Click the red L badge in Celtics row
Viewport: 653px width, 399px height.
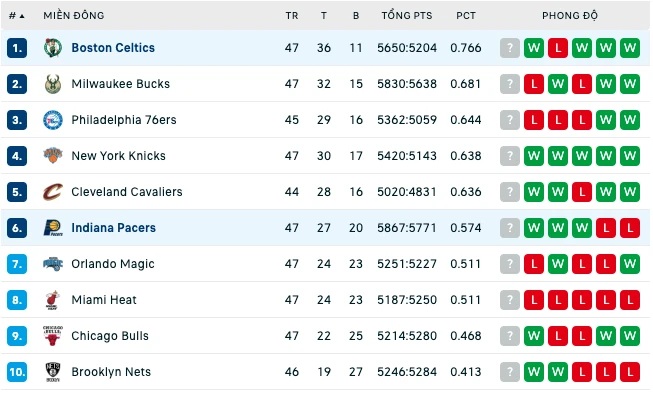[558, 48]
